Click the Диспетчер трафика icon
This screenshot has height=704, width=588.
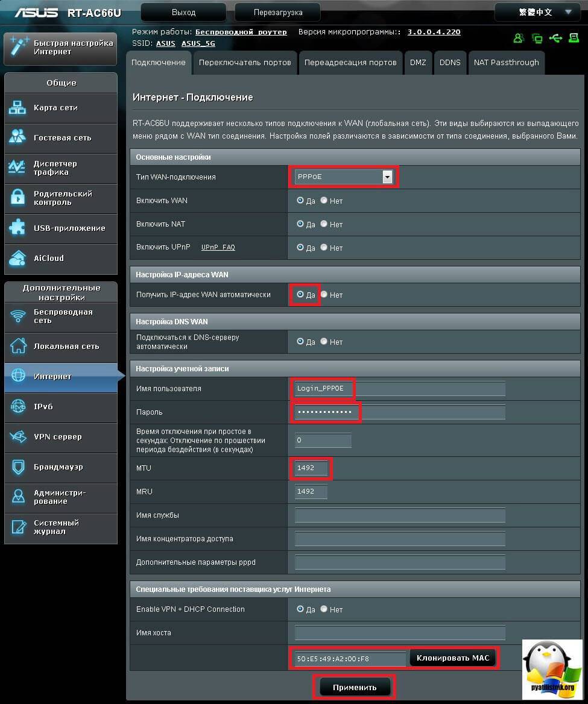pyautogui.click(x=17, y=168)
